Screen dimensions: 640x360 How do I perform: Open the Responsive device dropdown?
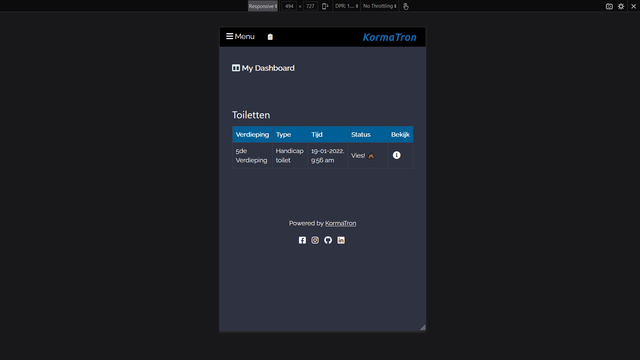pyautogui.click(x=263, y=6)
